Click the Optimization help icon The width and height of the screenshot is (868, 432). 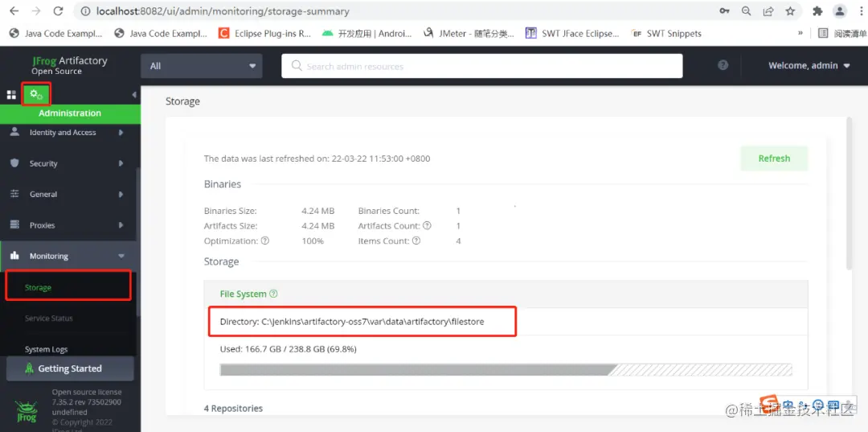pos(265,241)
